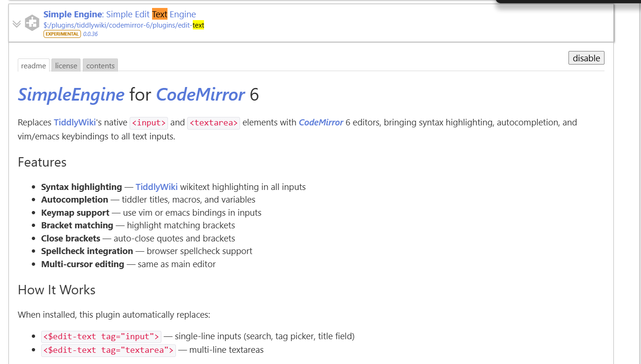Click version number 0.0.36
The width and height of the screenshot is (641, 364).
(x=90, y=34)
